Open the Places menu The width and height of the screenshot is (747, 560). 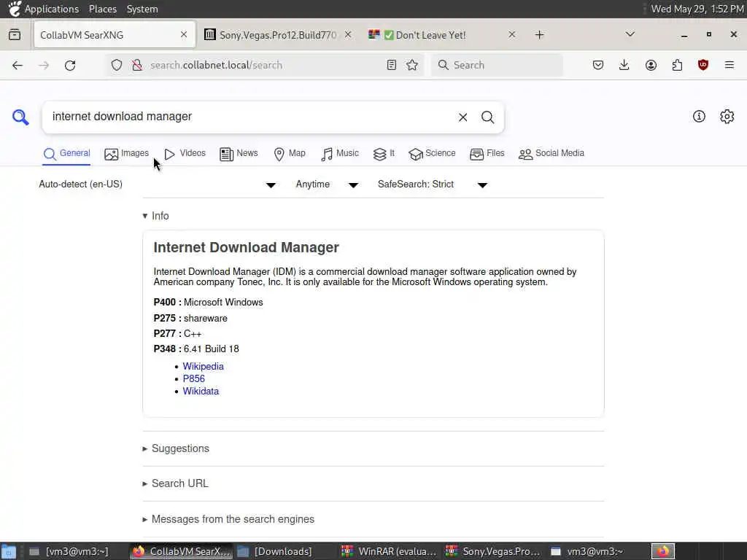click(102, 9)
